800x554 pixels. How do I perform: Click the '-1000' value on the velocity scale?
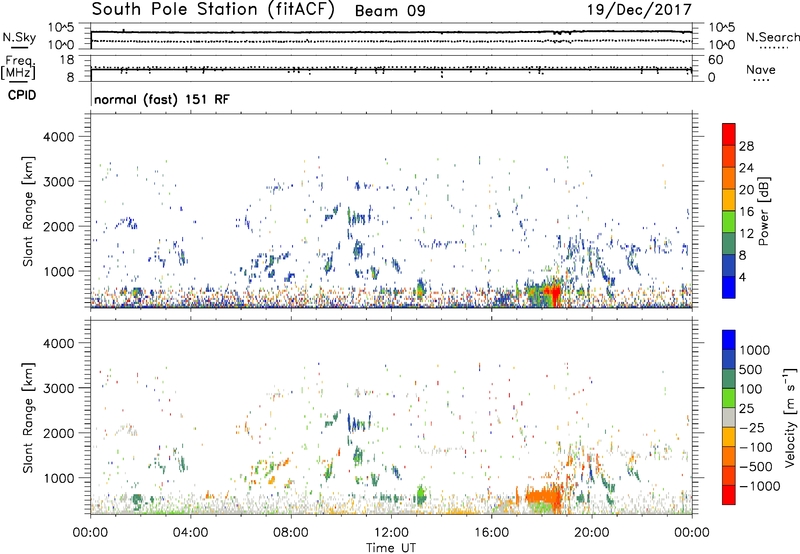pos(760,486)
